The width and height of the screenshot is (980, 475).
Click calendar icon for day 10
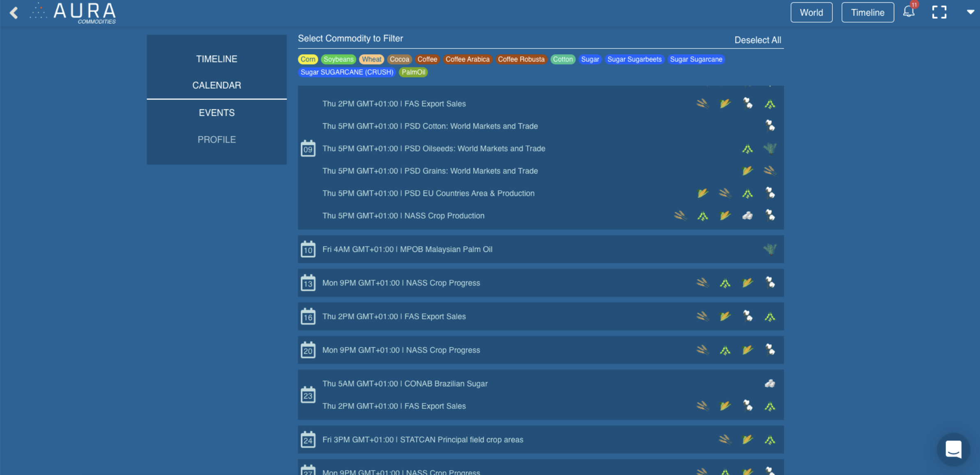click(308, 249)
